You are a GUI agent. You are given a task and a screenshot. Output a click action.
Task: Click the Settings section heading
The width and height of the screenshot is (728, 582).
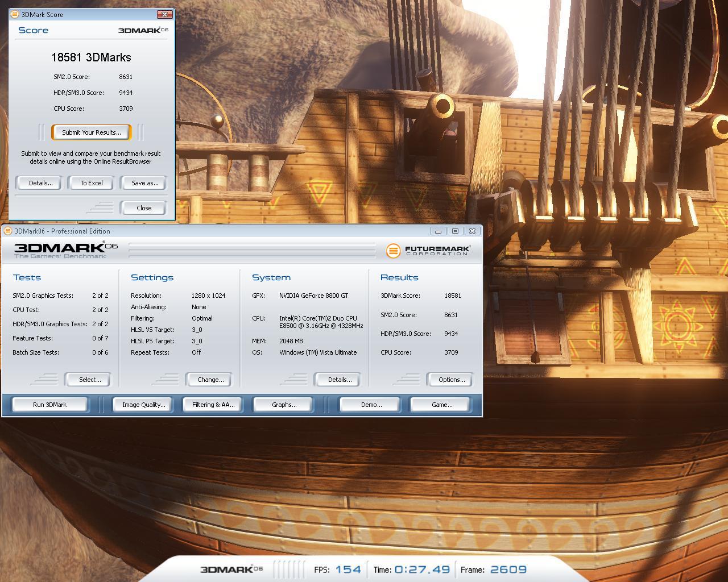click(x=152, y=277)
